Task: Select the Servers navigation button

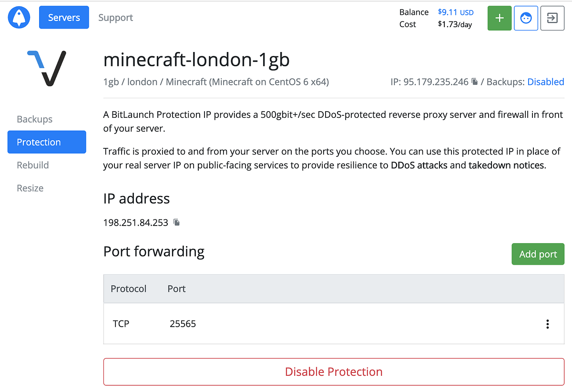Action: point(64,17)
